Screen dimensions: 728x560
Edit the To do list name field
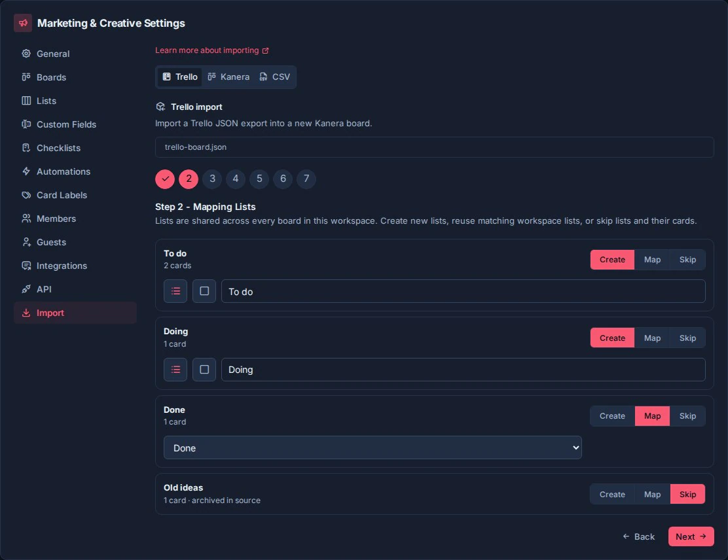pos(464,291)
